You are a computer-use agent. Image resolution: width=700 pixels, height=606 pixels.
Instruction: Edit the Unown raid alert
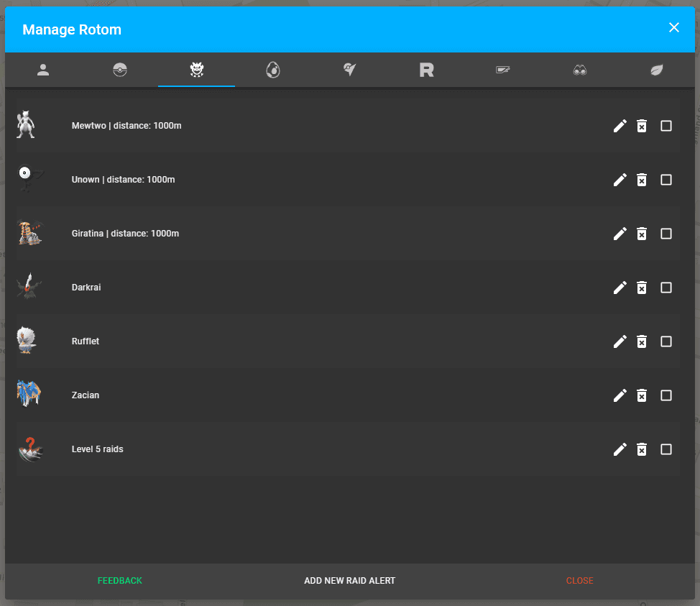[620, 180]
